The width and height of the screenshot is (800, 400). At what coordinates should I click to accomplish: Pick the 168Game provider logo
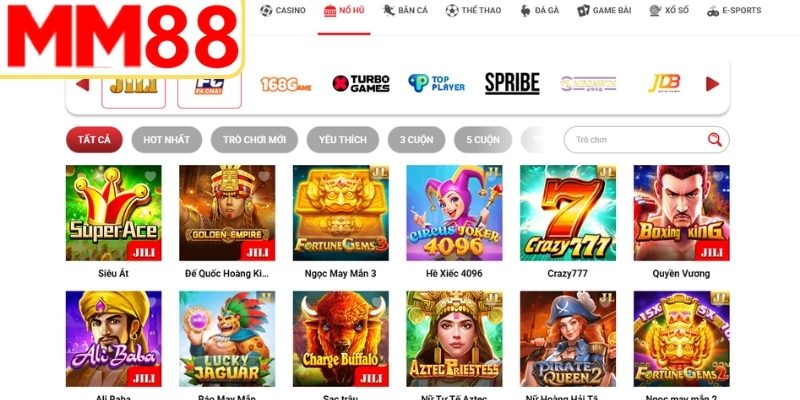point(286,84)
